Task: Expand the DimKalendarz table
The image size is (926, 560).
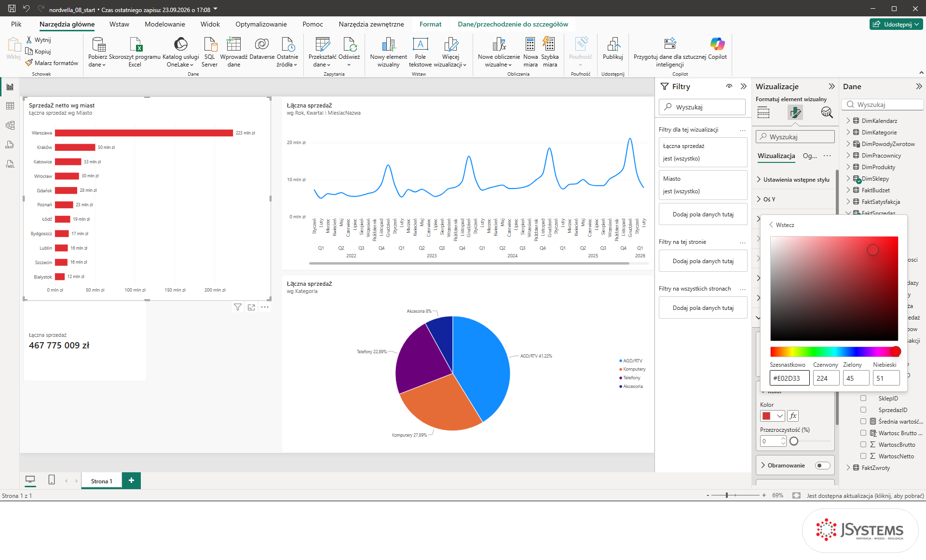Action: click(x=848, y=120)
